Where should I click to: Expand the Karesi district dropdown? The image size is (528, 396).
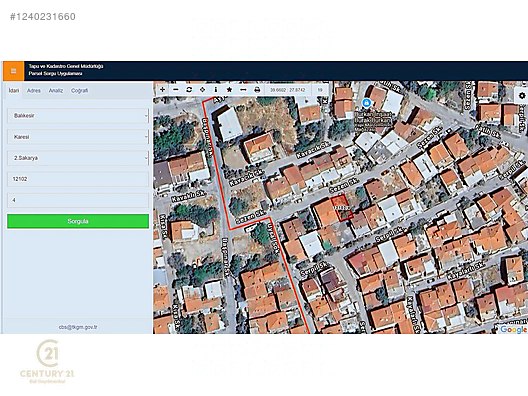pyautogui.click(x=78, y=137)
